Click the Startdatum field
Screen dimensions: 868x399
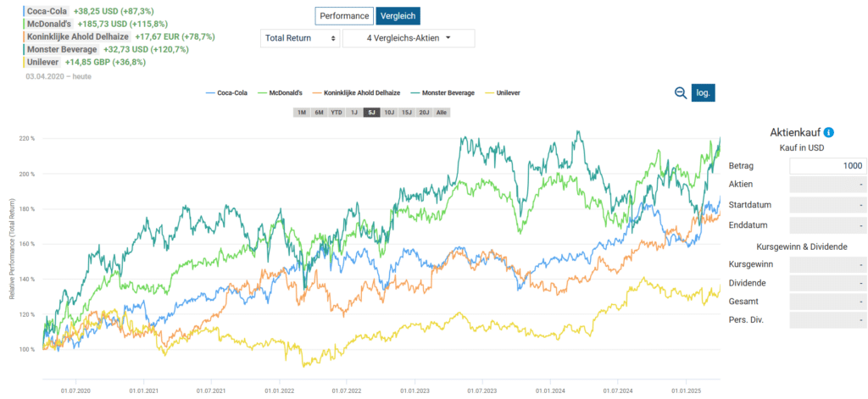pos(827,205)
